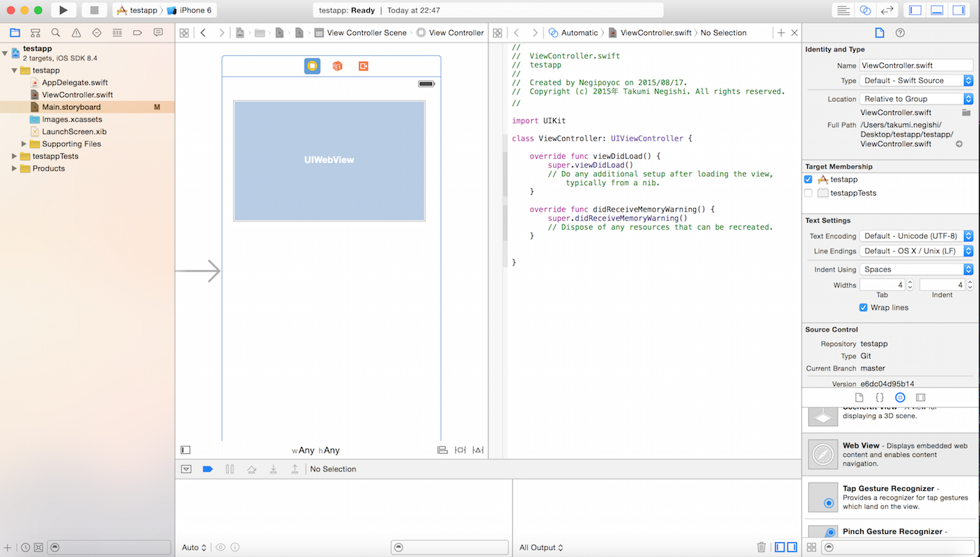Select AppDelegate.swift in the navigator
This screenshot has height=557, width=980.
(x=75, y=83)
